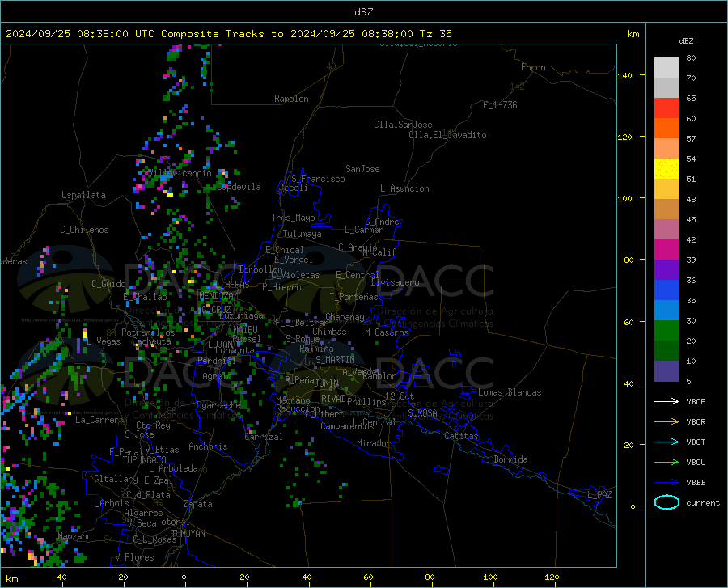Click the 'Potrerillos' map label
728x588 pixels.
(148, 332)
